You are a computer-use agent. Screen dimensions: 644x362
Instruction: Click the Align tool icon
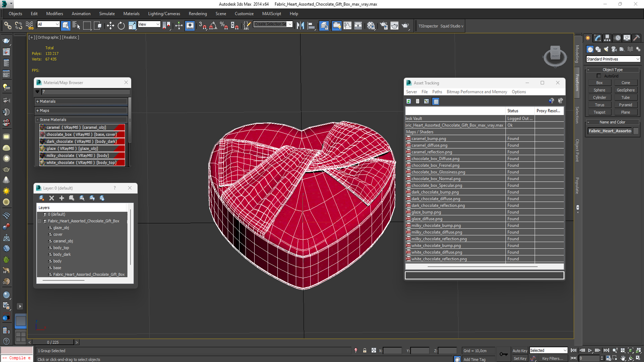tap(311, 25)
